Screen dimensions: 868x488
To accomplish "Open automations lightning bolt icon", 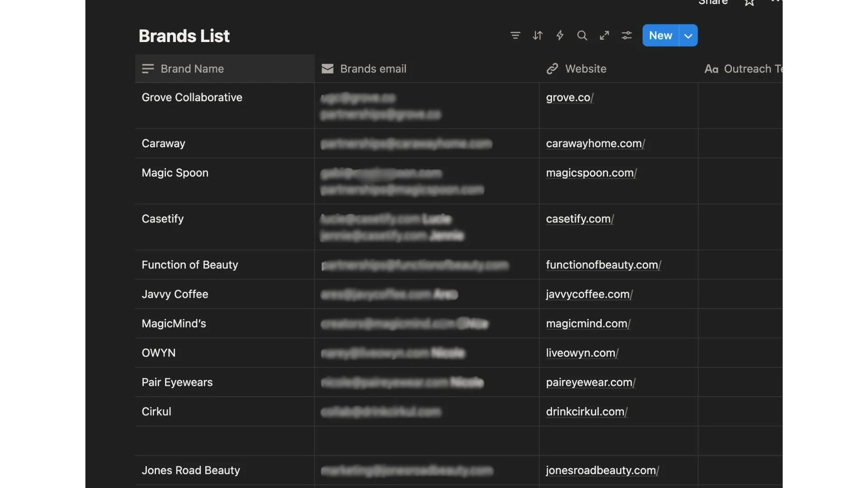I will click(x=560, y=35).
